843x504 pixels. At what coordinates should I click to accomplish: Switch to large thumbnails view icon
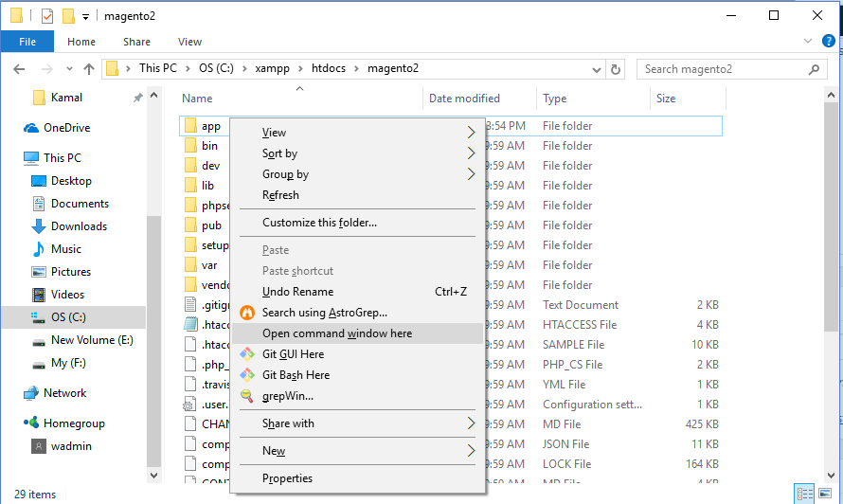[825, 494]
